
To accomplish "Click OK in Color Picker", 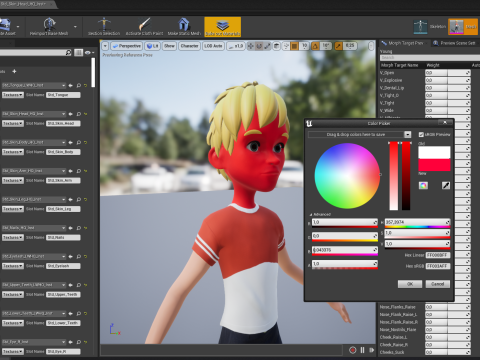I will [x=410, y=284].
